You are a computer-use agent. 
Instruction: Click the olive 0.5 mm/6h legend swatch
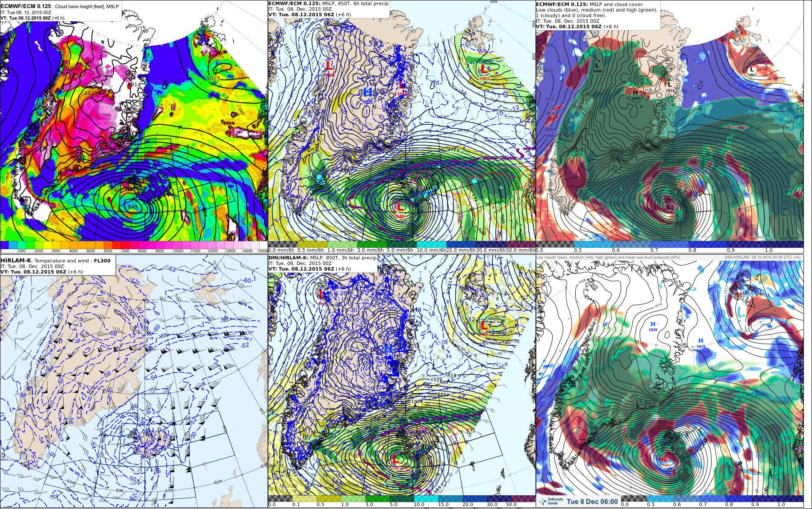coord(313,244)
